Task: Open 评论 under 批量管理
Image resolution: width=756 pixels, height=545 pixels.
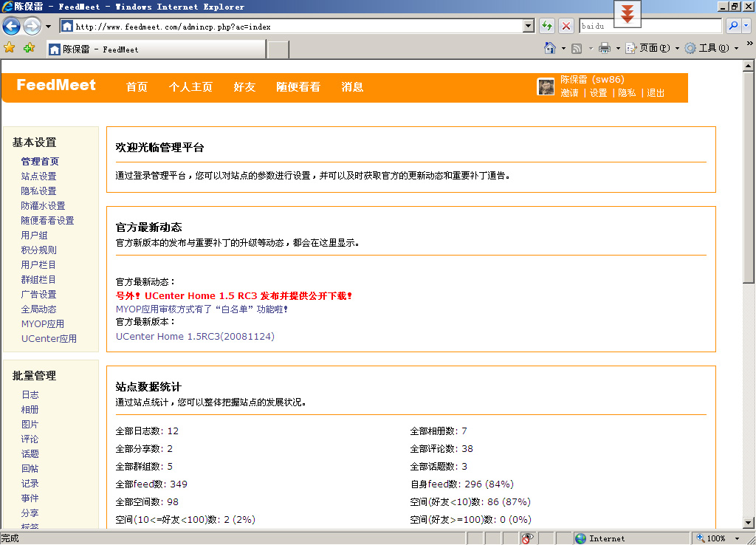Action: pos(30,439)
